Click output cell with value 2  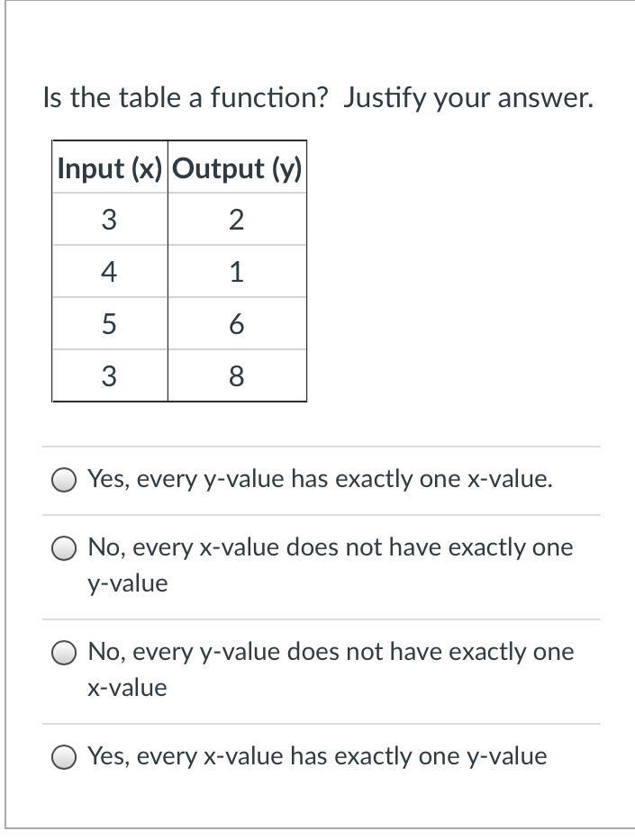point(236,220)
